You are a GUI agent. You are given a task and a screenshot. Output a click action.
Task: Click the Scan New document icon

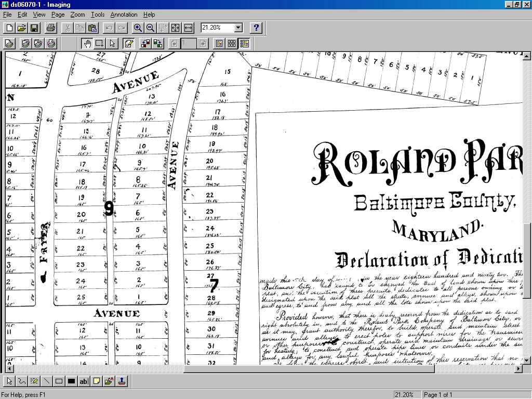[9, 44]
